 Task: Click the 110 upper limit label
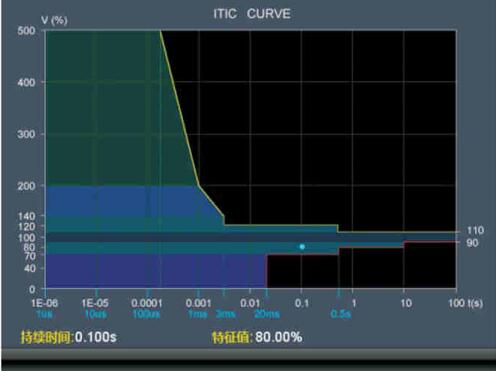[475, 230]
